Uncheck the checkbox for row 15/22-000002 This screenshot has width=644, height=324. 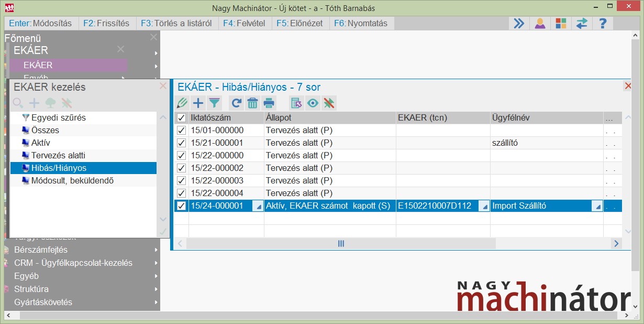tap(181, 168)
